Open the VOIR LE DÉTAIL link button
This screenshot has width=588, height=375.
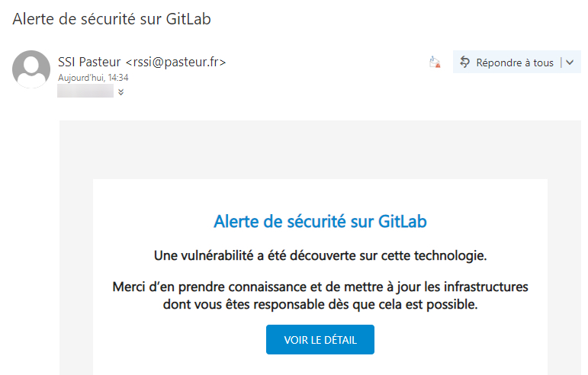tap(320, 339)
